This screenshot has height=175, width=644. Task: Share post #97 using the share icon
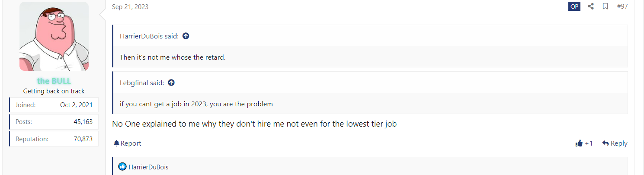click(x=590, y=6)
